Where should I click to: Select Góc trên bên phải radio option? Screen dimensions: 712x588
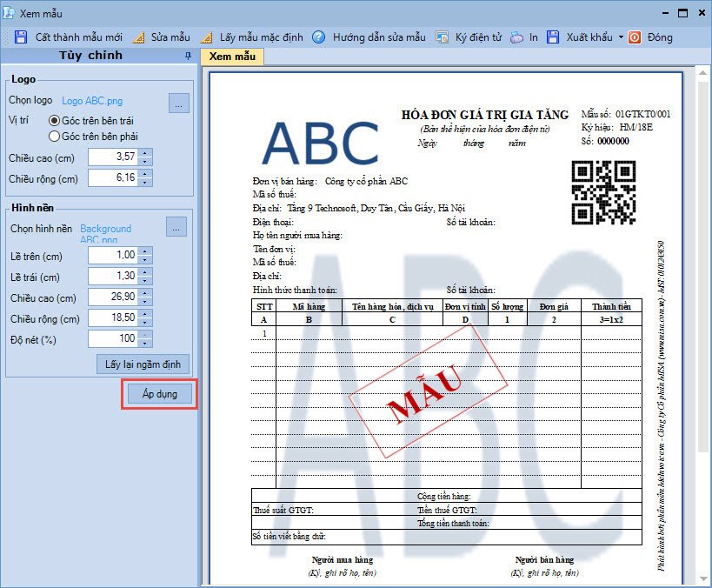(55, 136)
